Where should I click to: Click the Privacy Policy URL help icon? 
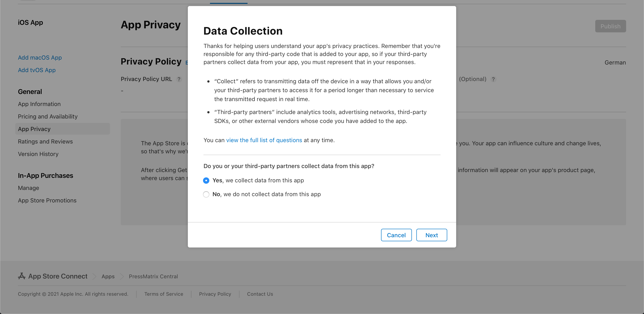(x=179, y=79)
